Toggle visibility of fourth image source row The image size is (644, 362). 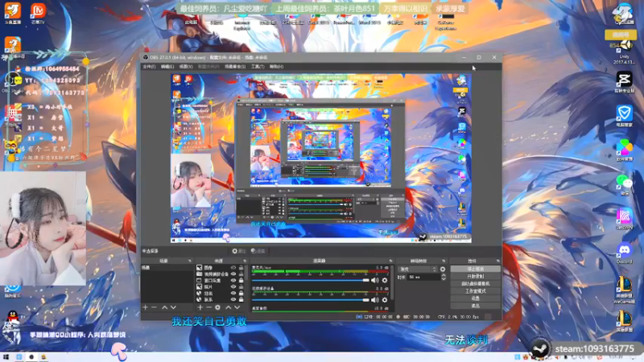(x=233, y=287)
